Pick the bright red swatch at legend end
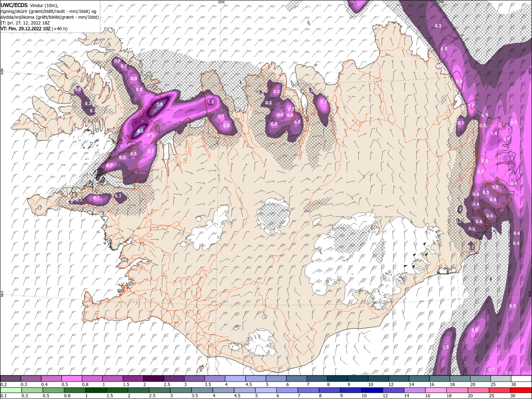This screenshot has width=532, height=399. (x=521, y=390)
